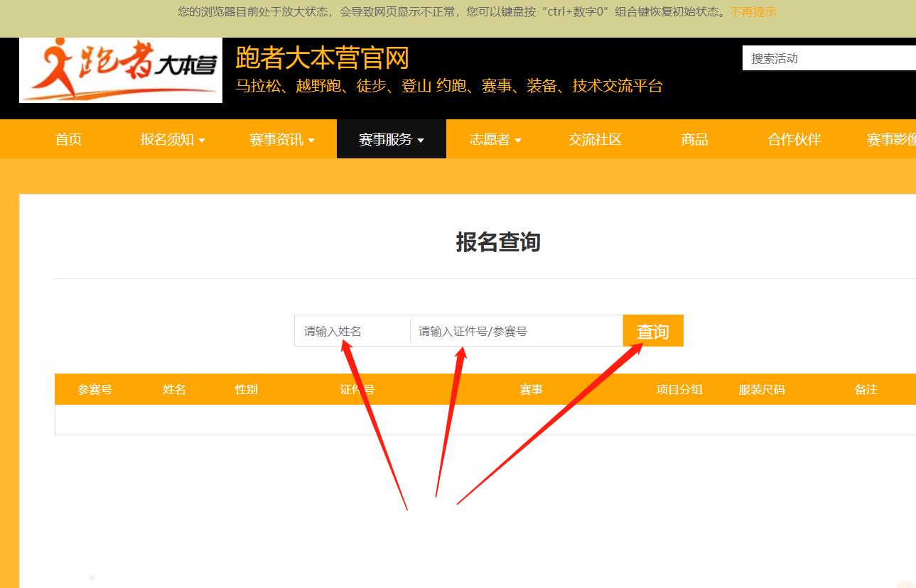Expand the 赛事资讯 dropdown menu
916x588 pixels.
click(x=282, y=139)
